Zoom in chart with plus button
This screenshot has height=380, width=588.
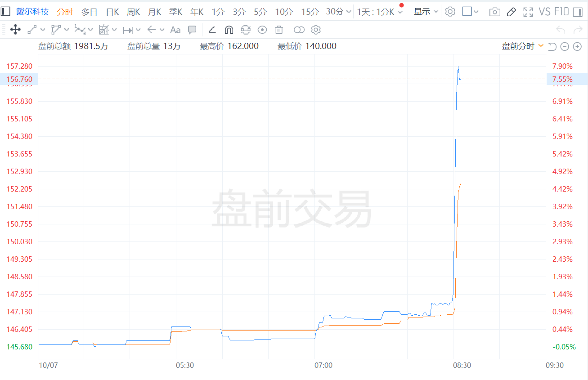(577, 46)
